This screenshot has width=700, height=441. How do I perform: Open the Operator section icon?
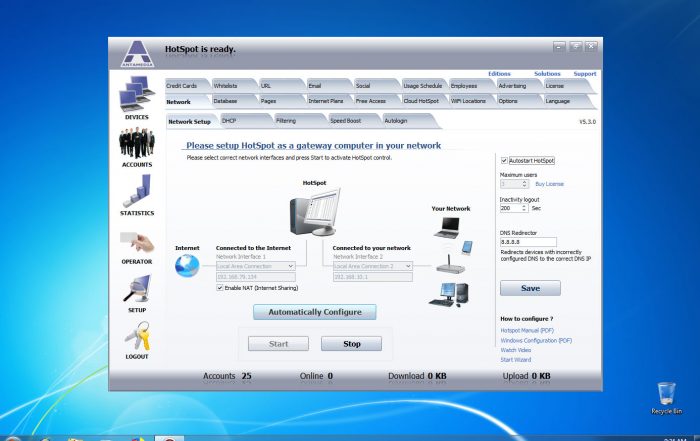click(137, 242)
